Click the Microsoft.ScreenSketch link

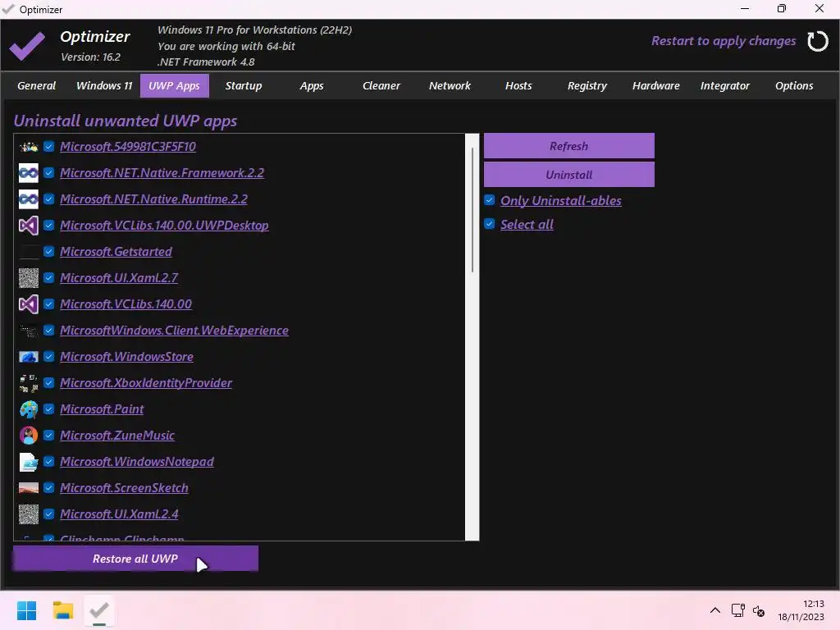click(124, 488)
